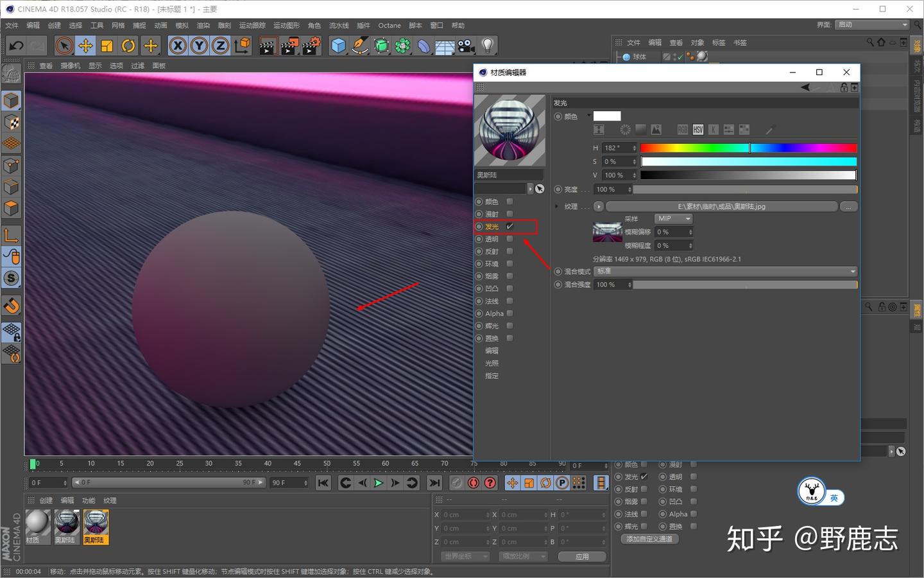Select the Scale tool
Screen dimensions: 924x578
[107, 46]
